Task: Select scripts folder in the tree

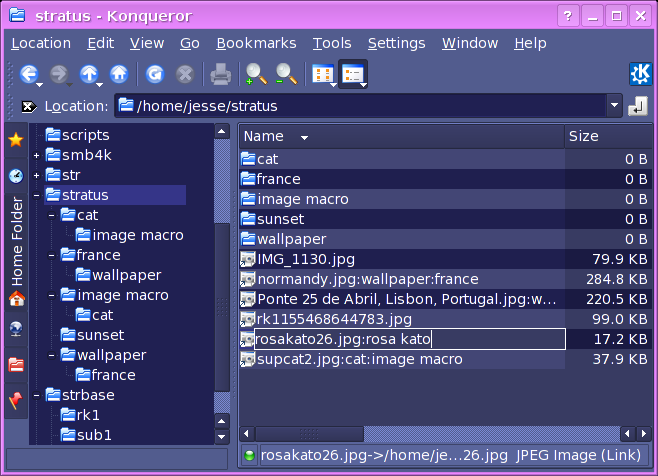Action: pyautogui.click(x=78, y=135)
